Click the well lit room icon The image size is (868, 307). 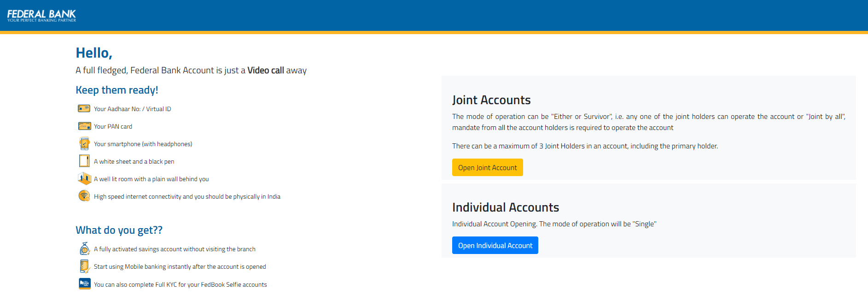84,178
